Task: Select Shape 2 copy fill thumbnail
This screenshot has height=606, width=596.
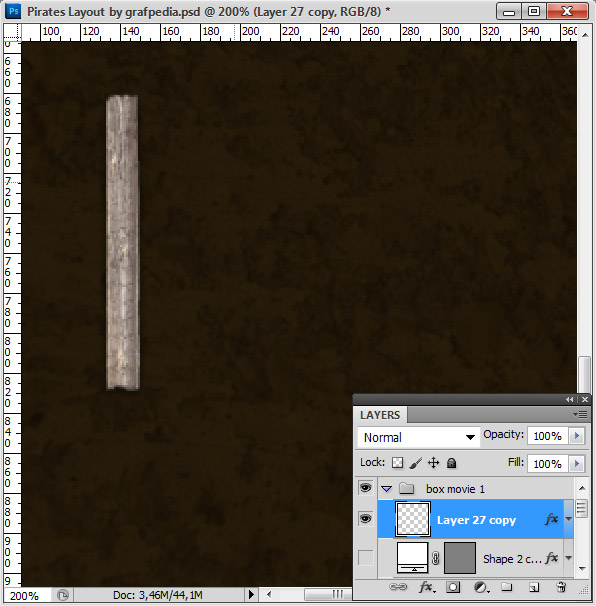Action: pyautogui.click(x=413, y=558)
